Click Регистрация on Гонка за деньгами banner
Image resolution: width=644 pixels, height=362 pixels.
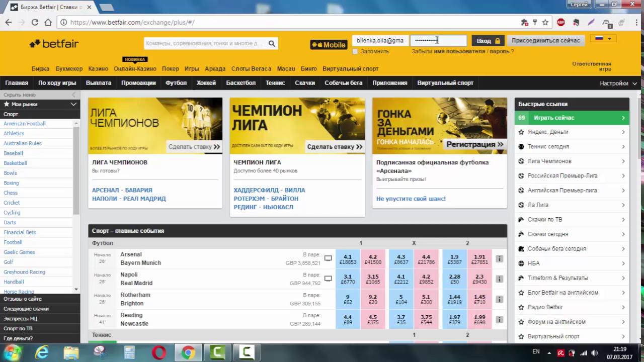(475, 144)
